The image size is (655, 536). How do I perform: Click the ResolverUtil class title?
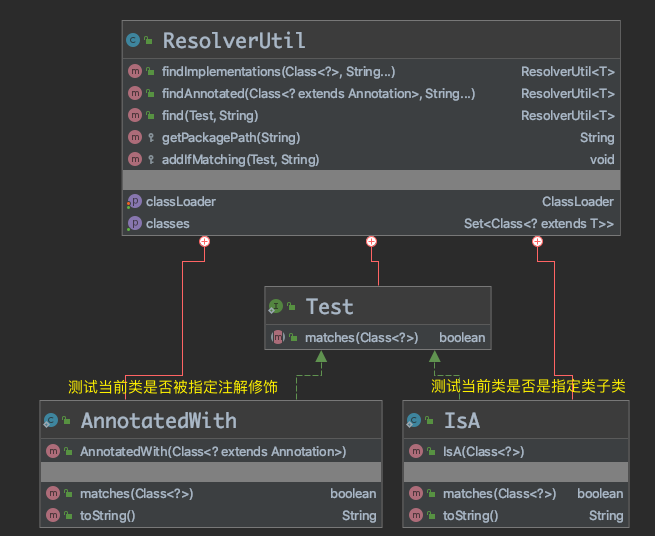(234, 41)
